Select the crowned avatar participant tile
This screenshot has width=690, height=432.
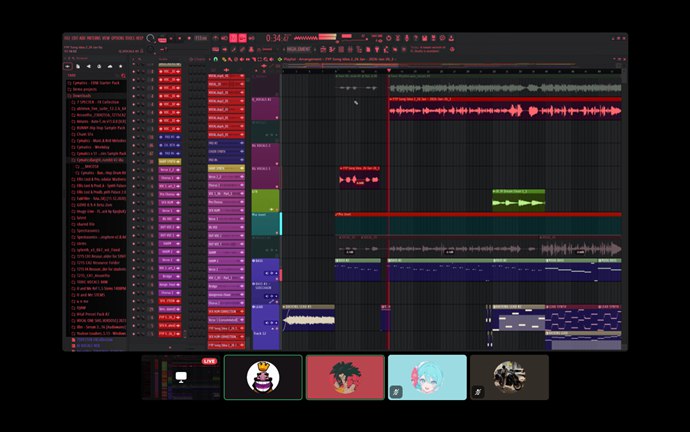[263, 377]
